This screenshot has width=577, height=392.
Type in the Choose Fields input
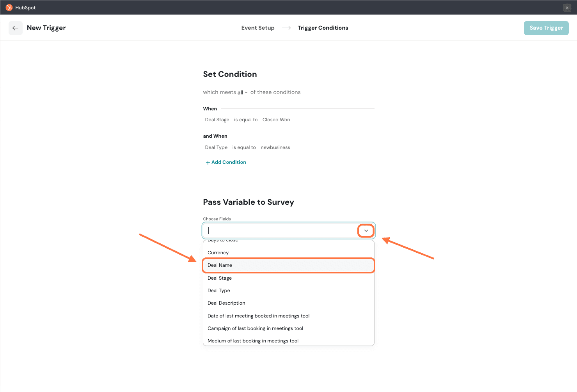[281, 231]
